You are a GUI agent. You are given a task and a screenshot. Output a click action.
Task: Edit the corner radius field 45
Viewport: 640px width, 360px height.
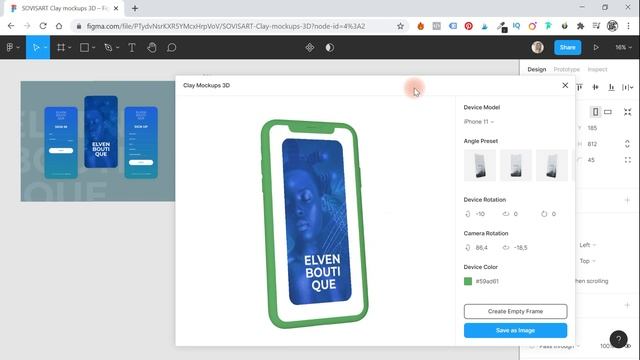tap(591, 160)
